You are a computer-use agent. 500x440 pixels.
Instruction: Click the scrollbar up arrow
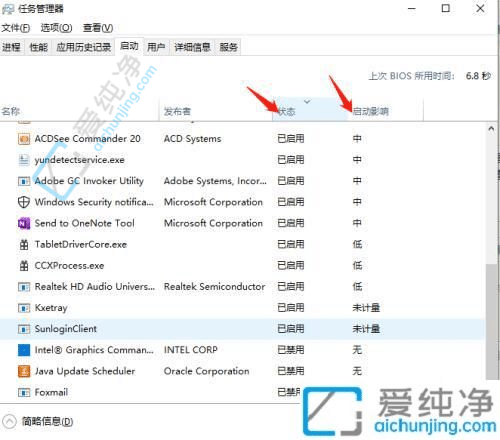(491, 129)
